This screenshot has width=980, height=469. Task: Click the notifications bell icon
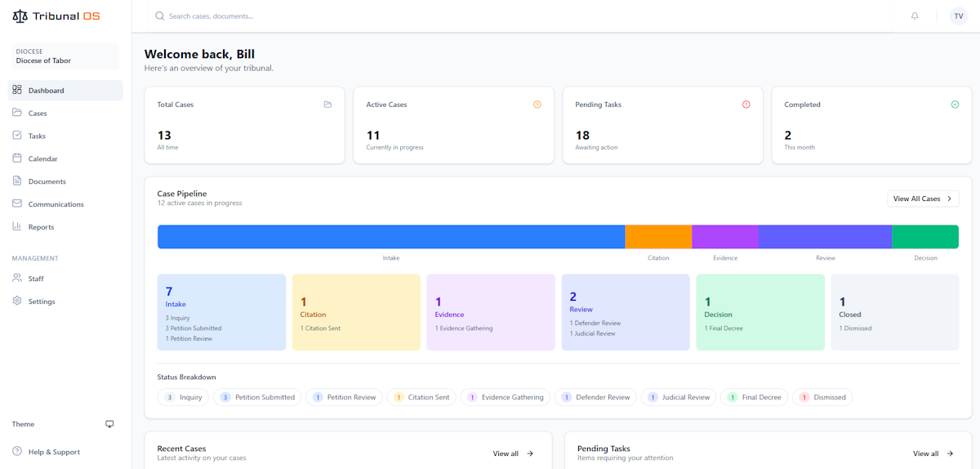[915, 16]
